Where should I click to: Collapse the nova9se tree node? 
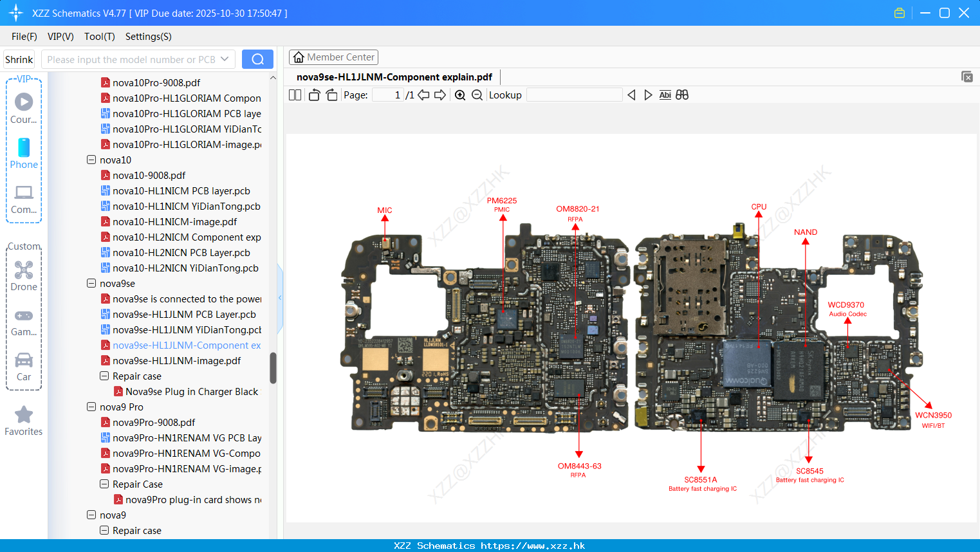point(91,283)
